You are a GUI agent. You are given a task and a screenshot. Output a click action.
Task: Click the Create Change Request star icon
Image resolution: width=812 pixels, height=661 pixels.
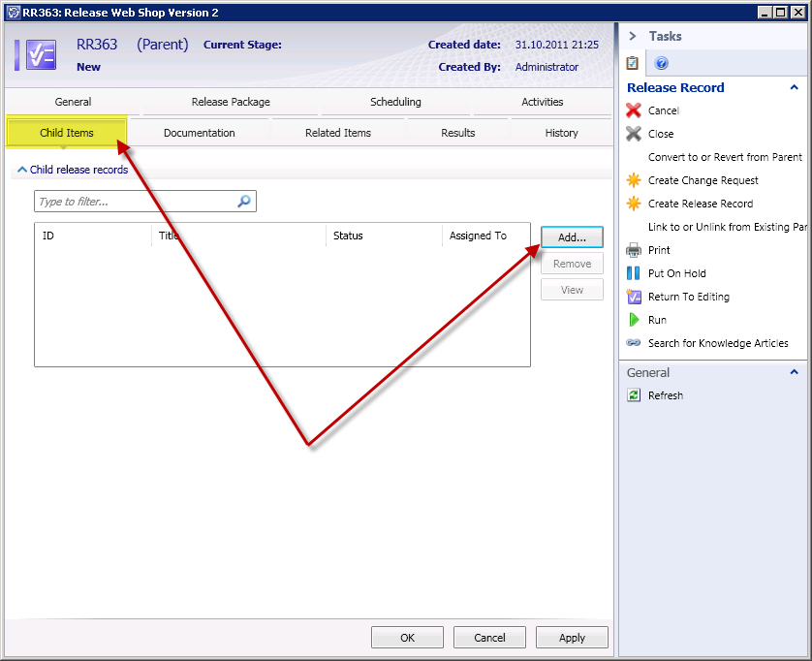(634, 180)
